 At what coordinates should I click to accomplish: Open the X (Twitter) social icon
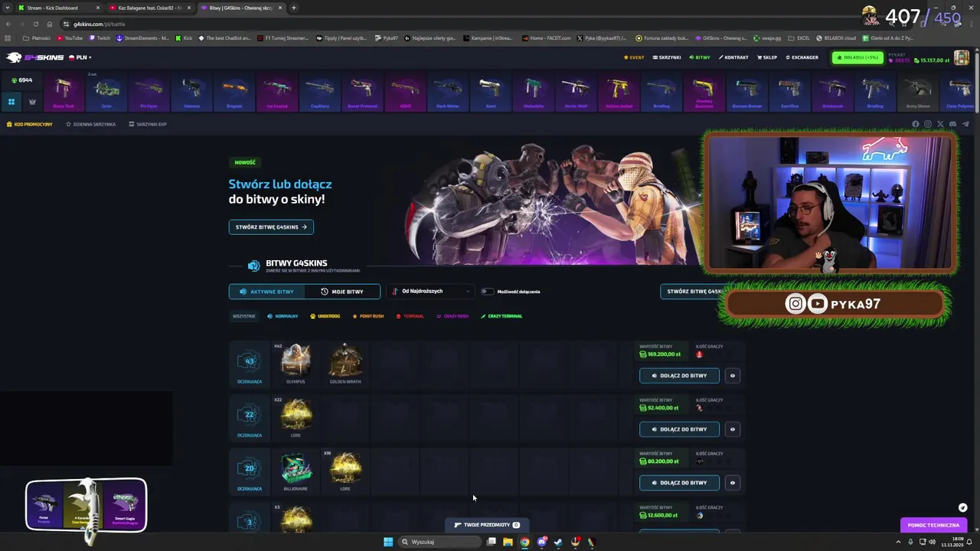(x=940, y=124)
